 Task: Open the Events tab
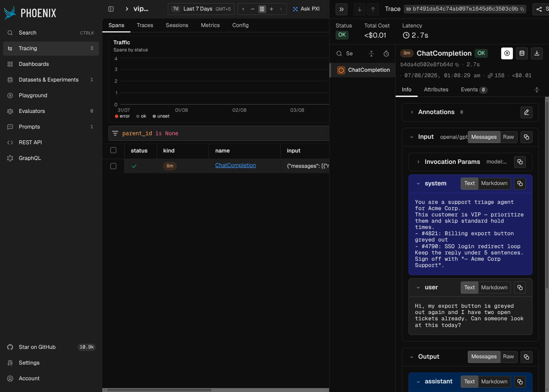pyautogui.click(x=474, y=90)
